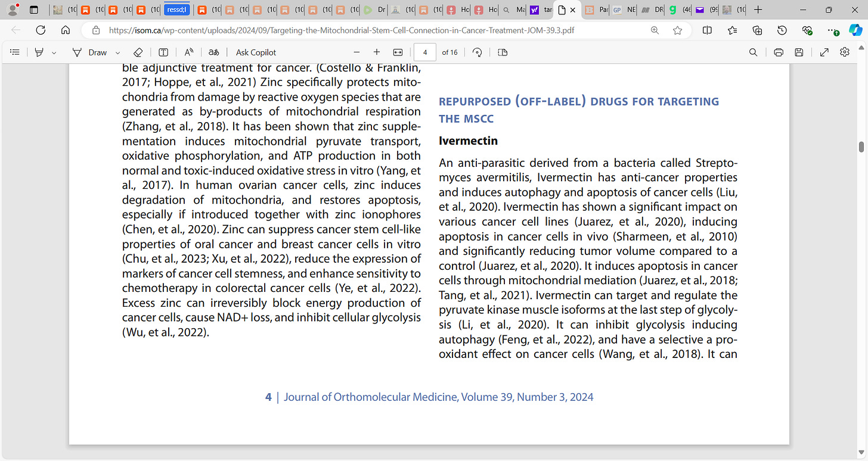This screenshot has height=461, width=868.
Task: Zoom out the PDF with minus button
Action: pos(357,52)
